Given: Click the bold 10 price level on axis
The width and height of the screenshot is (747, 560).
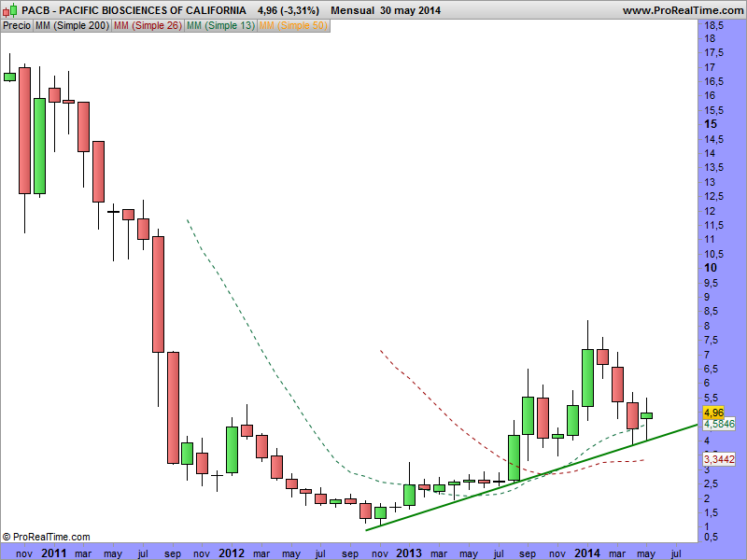Looking at the screenshot, I should (x=711, y=268).
